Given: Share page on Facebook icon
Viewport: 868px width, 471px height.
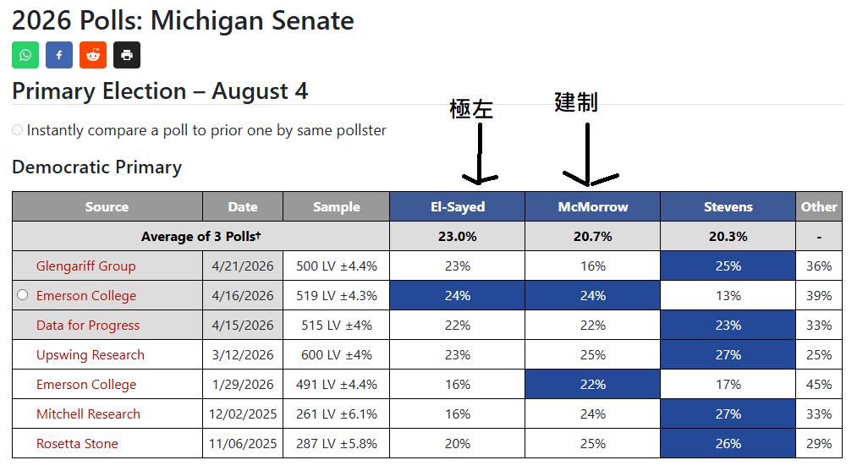Looking at the screenshot, I should 59,55.
